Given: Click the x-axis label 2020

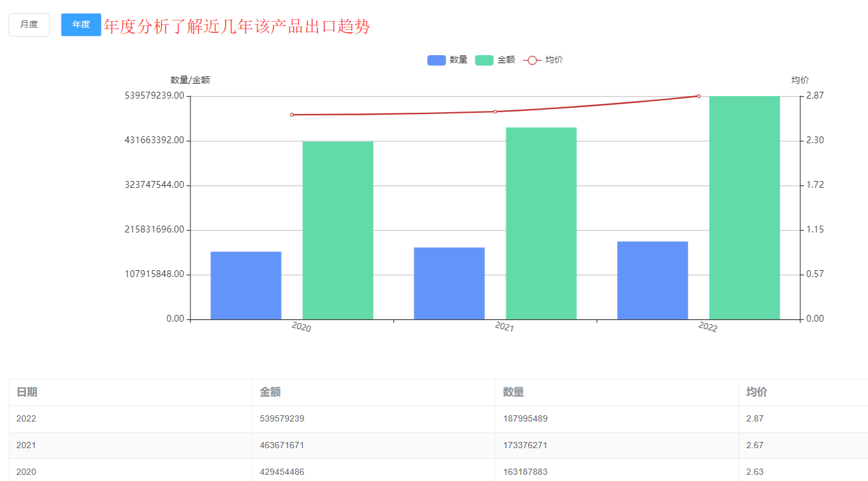Looking at the screenshot, I should pyautogui.click(x=301, y=327).
